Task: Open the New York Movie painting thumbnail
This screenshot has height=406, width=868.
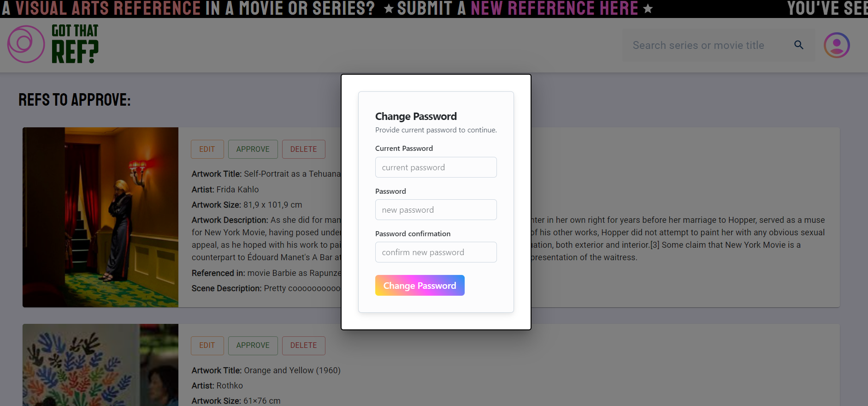Action: coord(100,217)
